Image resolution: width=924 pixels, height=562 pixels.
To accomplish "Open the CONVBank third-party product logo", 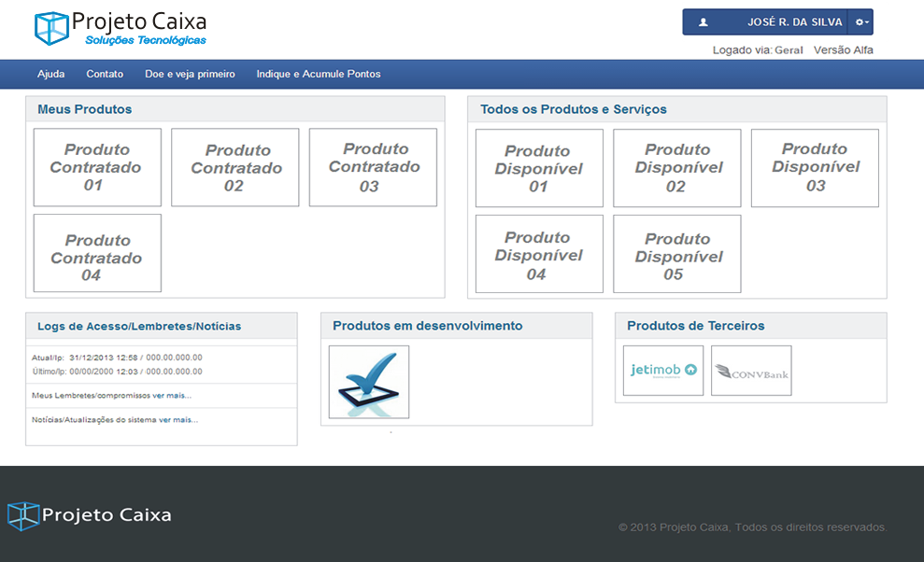I will pyautogui.click(x=751, y=371).
